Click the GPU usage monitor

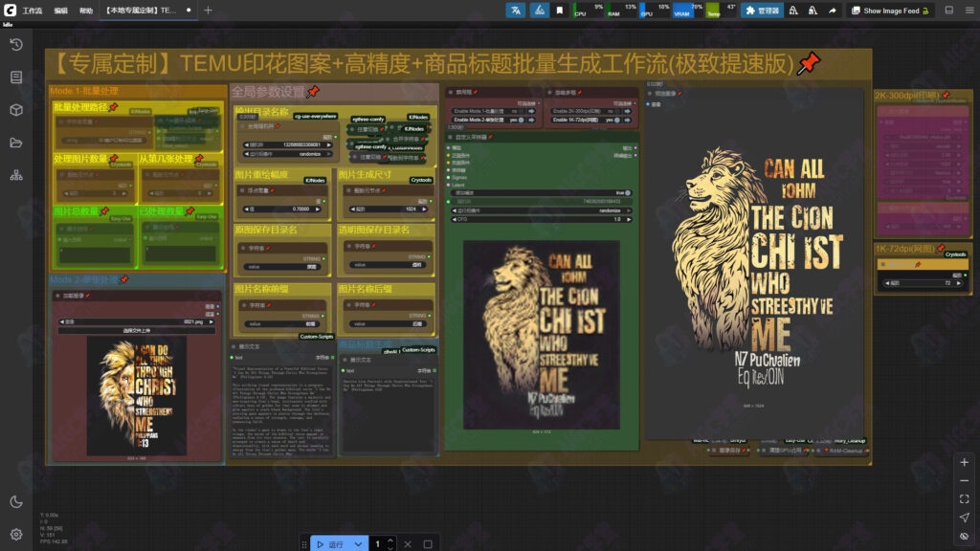click(x=655, y=10)
